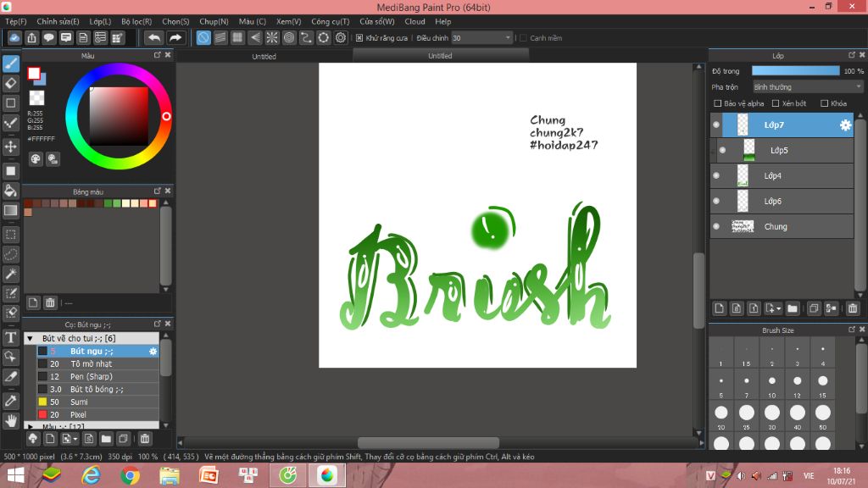Click the canvas vertical scrollbar
This screenshot has height=488, width=868.
click(698, 291)
